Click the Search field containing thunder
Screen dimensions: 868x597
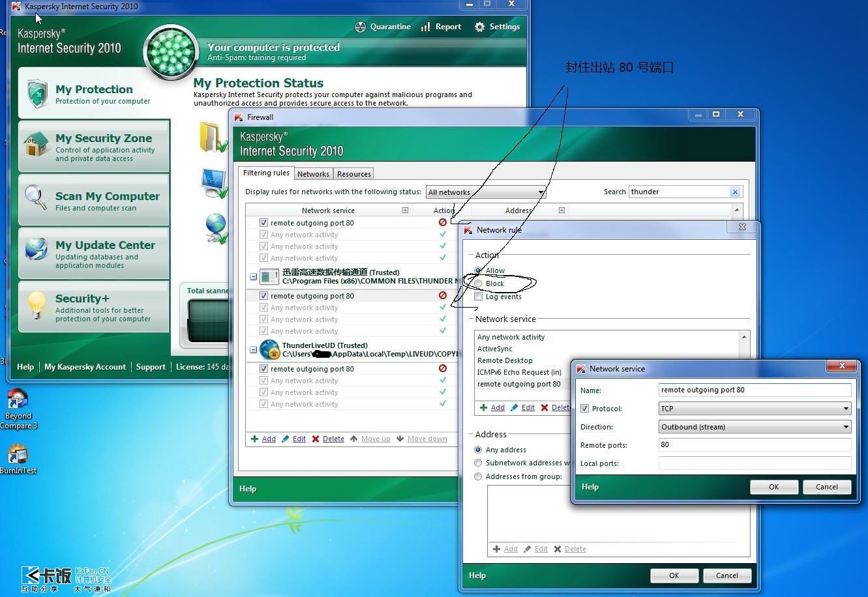(x=679, y=192)
